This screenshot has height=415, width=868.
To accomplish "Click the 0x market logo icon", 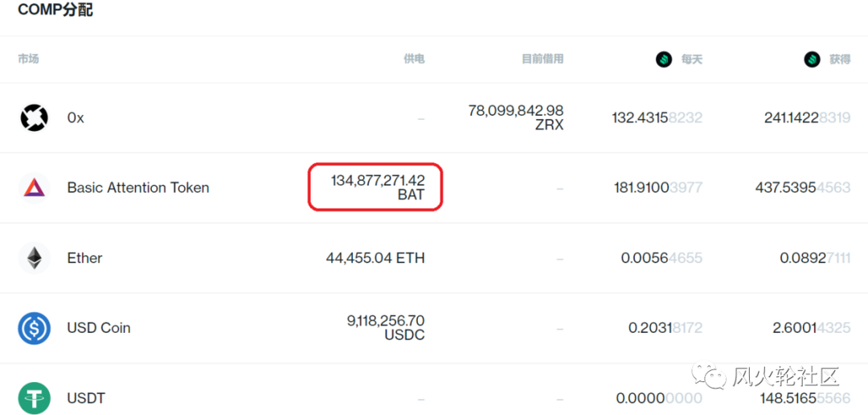I will pyautogui.click(x=35, y=118).
